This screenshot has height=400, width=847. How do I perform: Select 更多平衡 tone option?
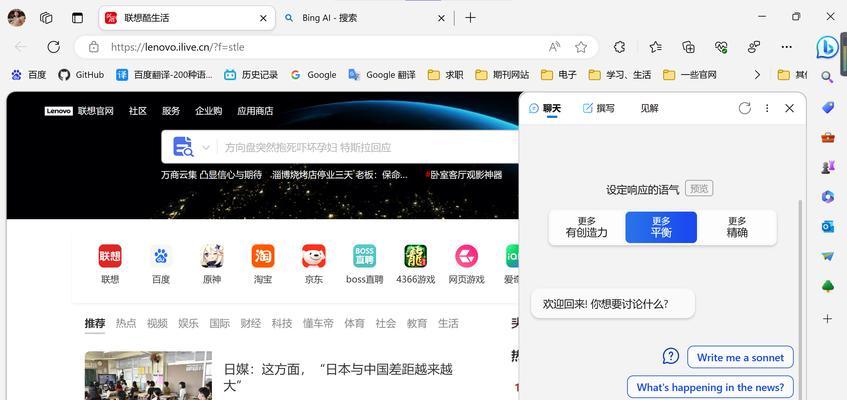click(x=661, y=228)
